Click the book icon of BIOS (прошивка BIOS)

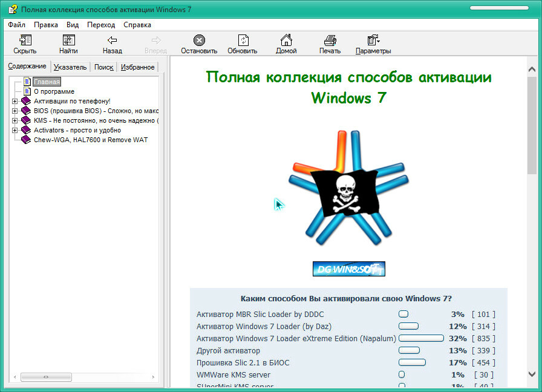coord(26,111)
